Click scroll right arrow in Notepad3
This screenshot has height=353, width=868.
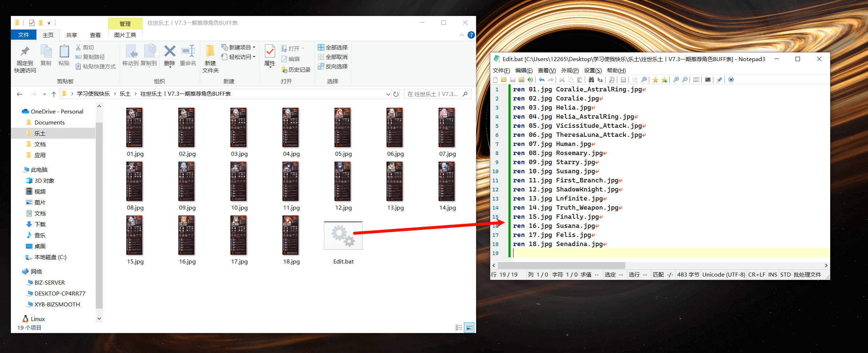[826, 265]
